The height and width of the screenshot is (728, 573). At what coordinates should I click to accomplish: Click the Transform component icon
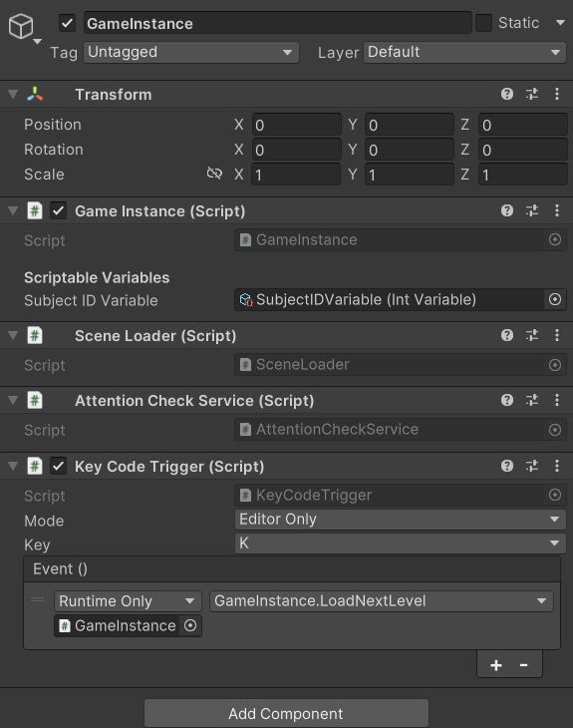pos(35,95)
